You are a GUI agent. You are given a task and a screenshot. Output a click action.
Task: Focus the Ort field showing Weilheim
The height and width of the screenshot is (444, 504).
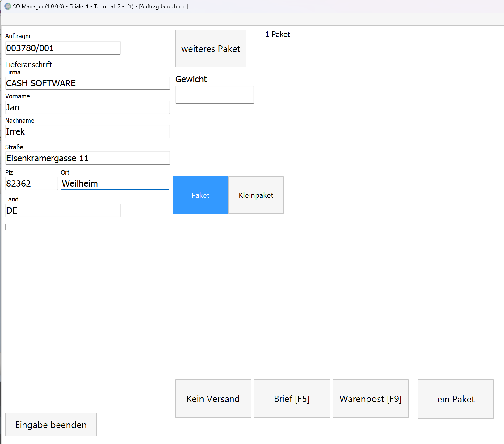coord(115,184)
